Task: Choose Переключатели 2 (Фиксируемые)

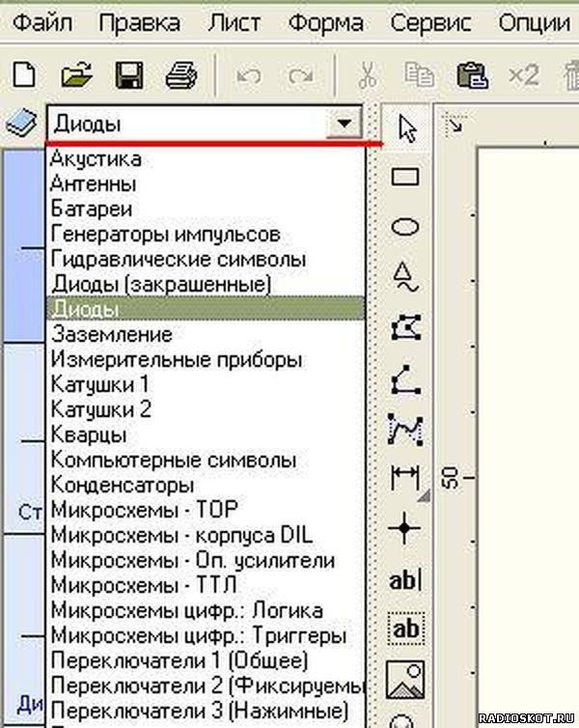Action: 206,686
